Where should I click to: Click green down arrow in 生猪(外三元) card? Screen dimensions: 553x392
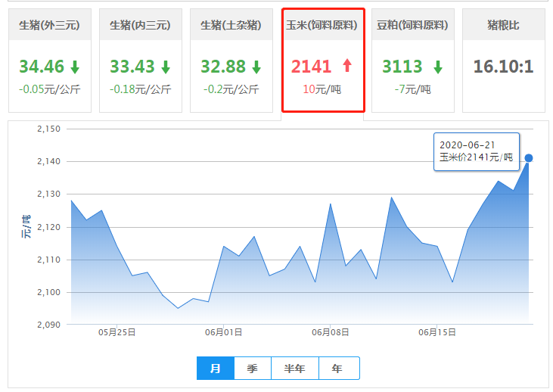tap(75, 67)
